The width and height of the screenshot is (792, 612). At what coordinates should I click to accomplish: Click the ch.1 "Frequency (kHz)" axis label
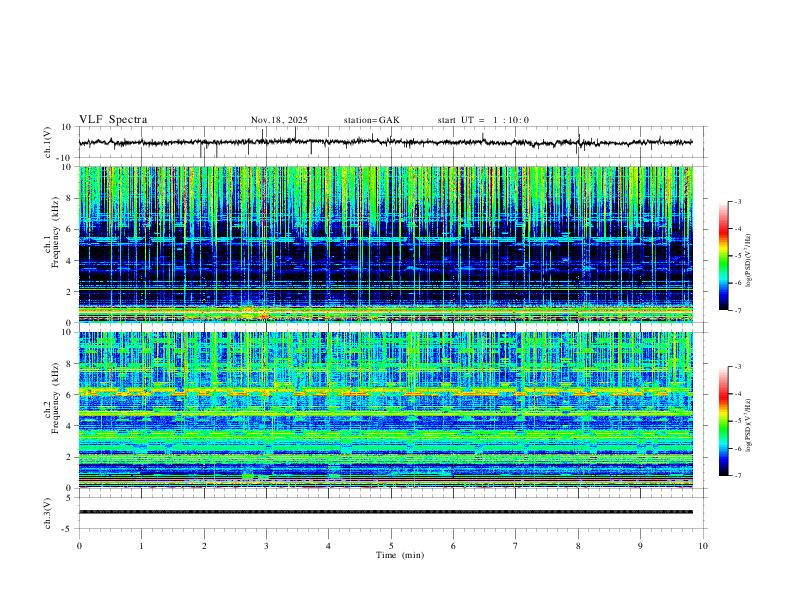point(55,233)
